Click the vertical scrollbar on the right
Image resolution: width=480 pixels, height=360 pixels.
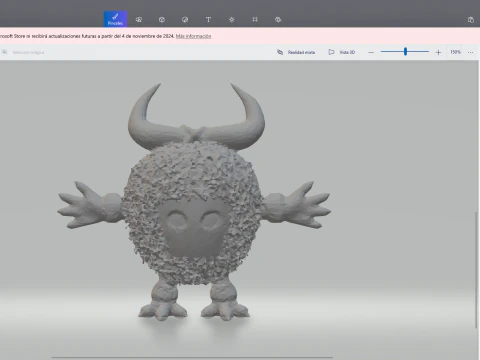coord(476,270)
